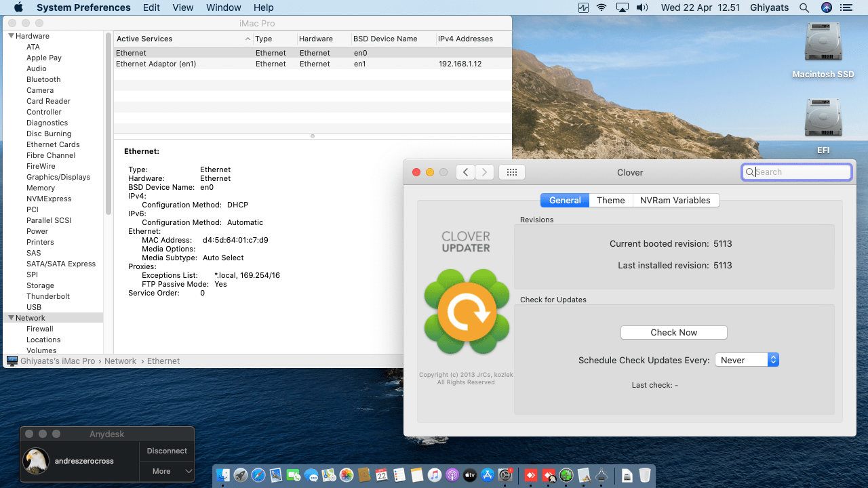Open Siri from the menu bar
The height and width of the screenshot is (488, 868).
[x=826, y=7]
